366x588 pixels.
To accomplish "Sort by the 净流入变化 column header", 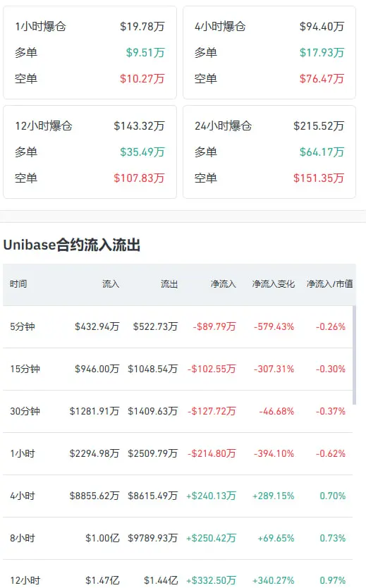I will (274, 284).
